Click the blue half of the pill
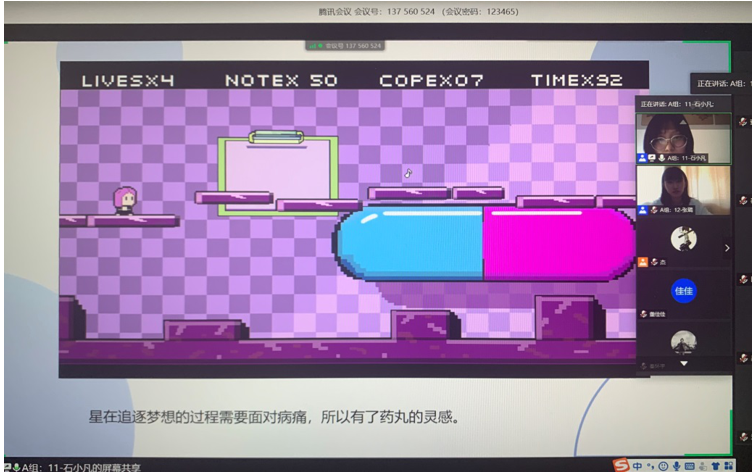The height and width of the screenshot is (474, 756). tap(410, 242)
